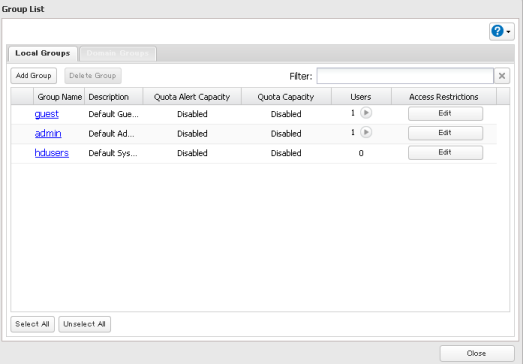Image resolution: width=523 pixels, height=364 pixels.
Task: Click guest's Quota Capacity 'Disabled' cell
Action: coord(286,114)
